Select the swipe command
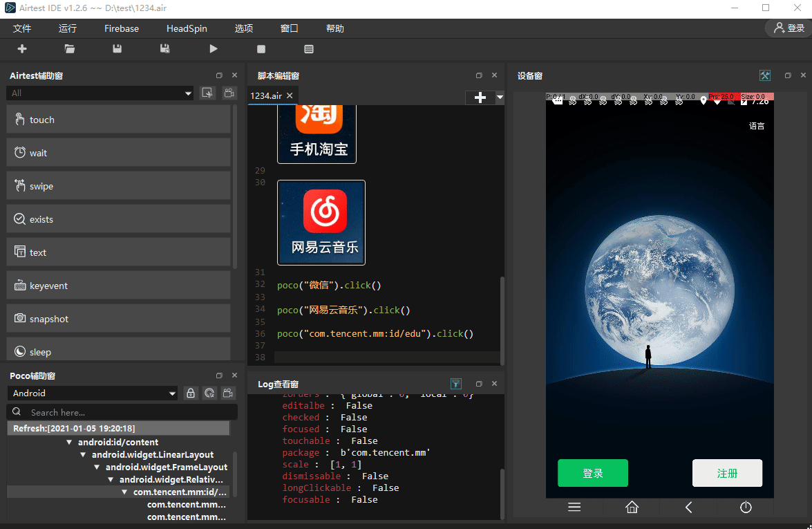Screen dimensions: 812x529 pos(119,186)
